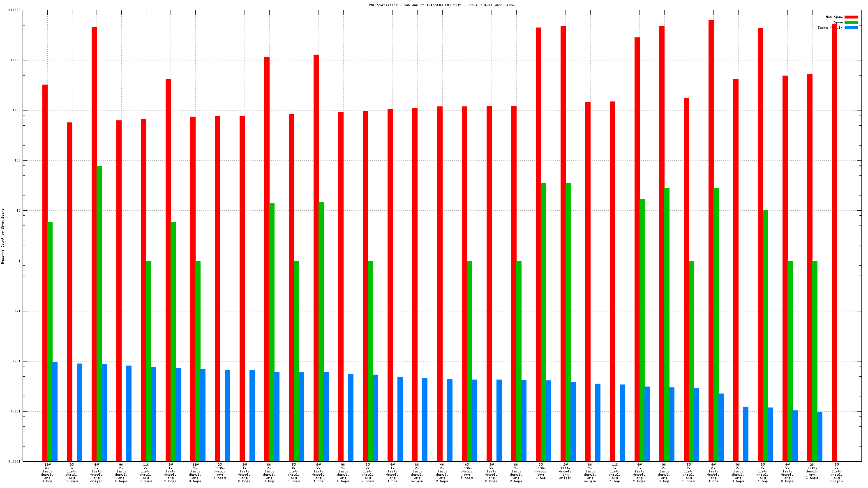Click the 5@0.list.dnswl.org 5 hops label
868x488 pixels.
coord(294,473)
